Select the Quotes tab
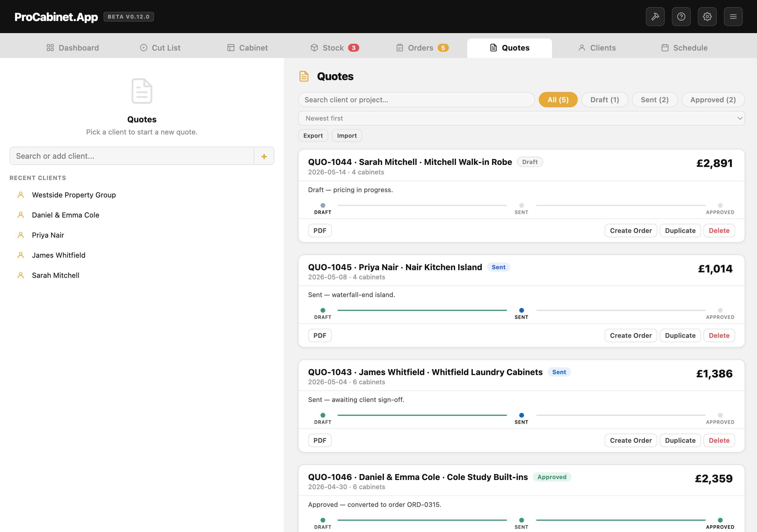The width and height of the screenshot is (757, 532). pyautogui.click(x=509, y=48)
